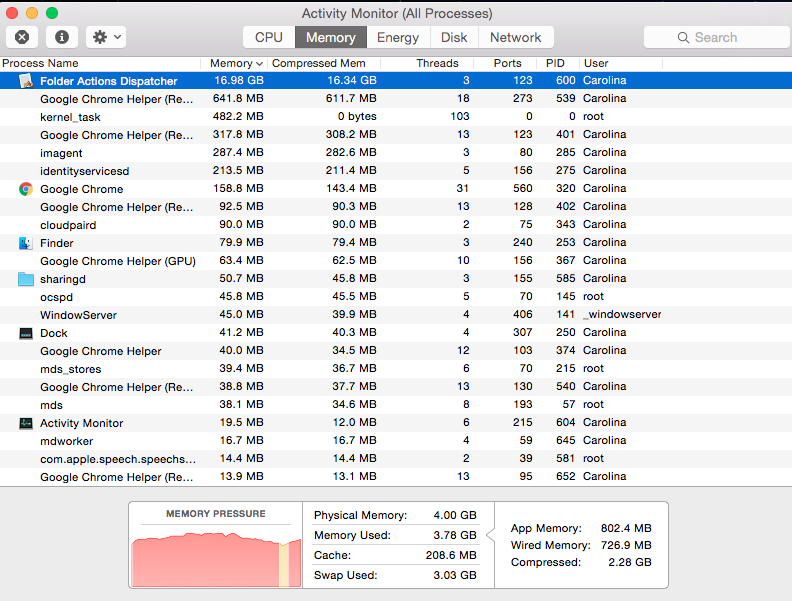The width and height of the screenshot is (792, 601).
Task: Click the Compressed 2.28 GB value
Action: [x=630, y=562]
